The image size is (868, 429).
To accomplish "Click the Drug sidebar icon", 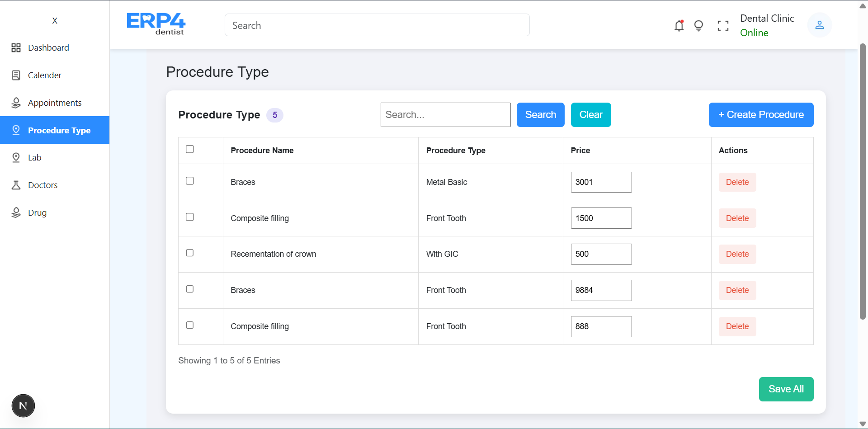I will tap(16, 213).
